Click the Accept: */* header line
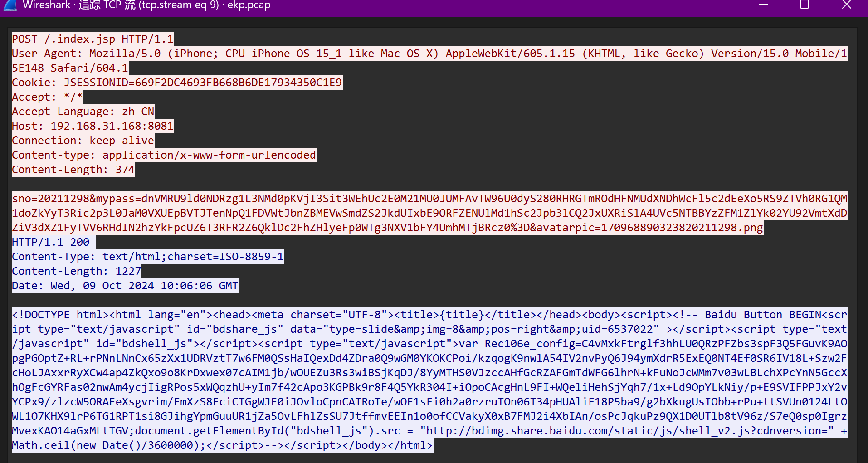The width and height of the screenshot is (868, 463). point(47,97)
